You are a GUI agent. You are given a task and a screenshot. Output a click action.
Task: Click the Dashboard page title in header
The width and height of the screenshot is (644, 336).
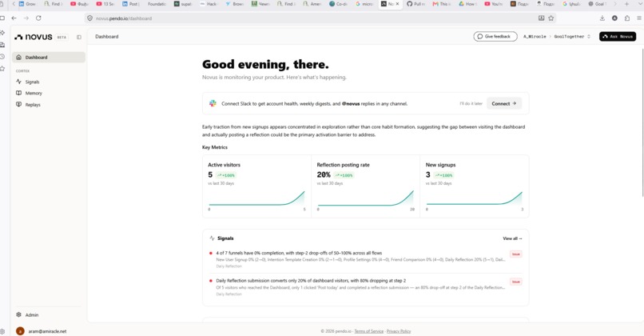pos(107,37)
